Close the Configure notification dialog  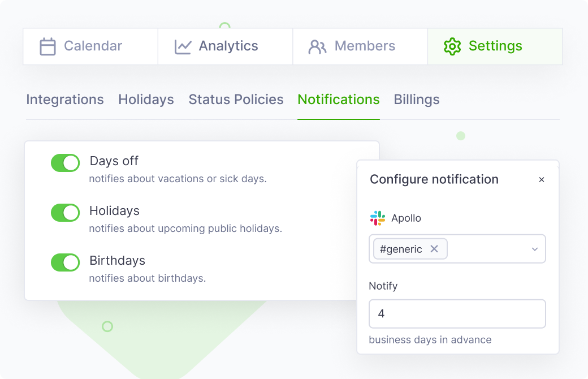(542, 179)
